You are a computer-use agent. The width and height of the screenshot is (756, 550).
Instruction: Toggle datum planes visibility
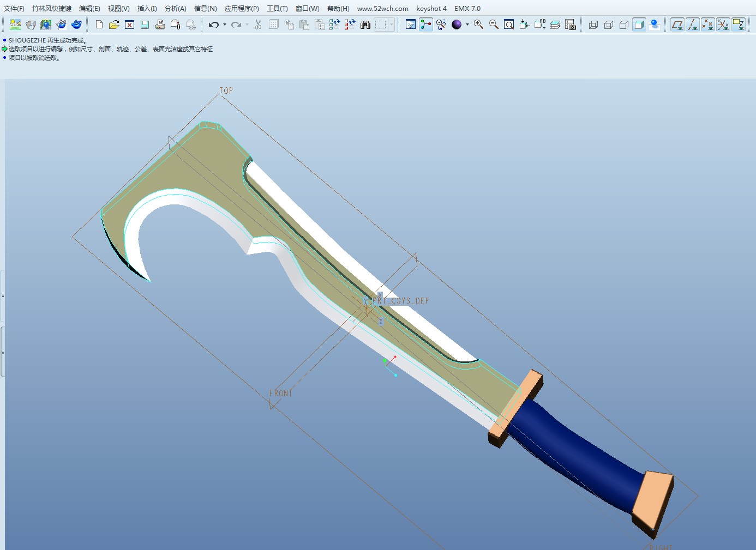677,25
